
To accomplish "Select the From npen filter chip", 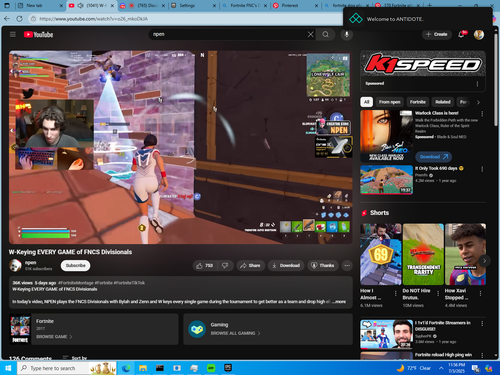I will (x=389, y=102).
